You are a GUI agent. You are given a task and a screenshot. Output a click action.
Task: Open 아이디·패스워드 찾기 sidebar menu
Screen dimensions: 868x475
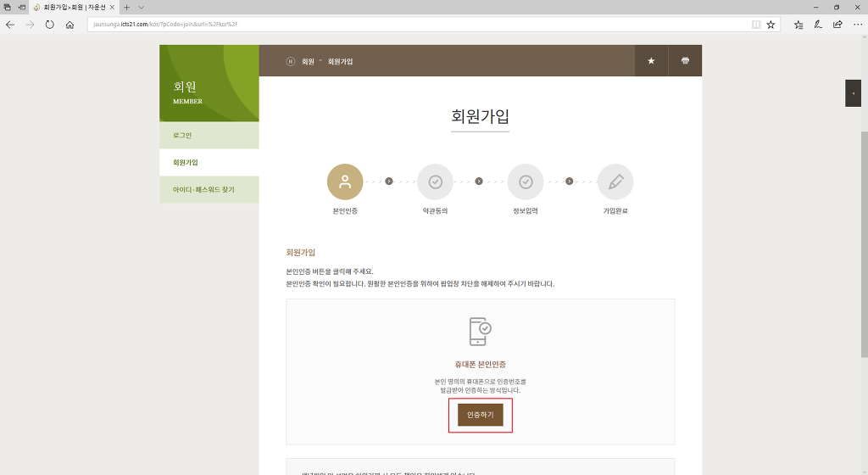209,189
